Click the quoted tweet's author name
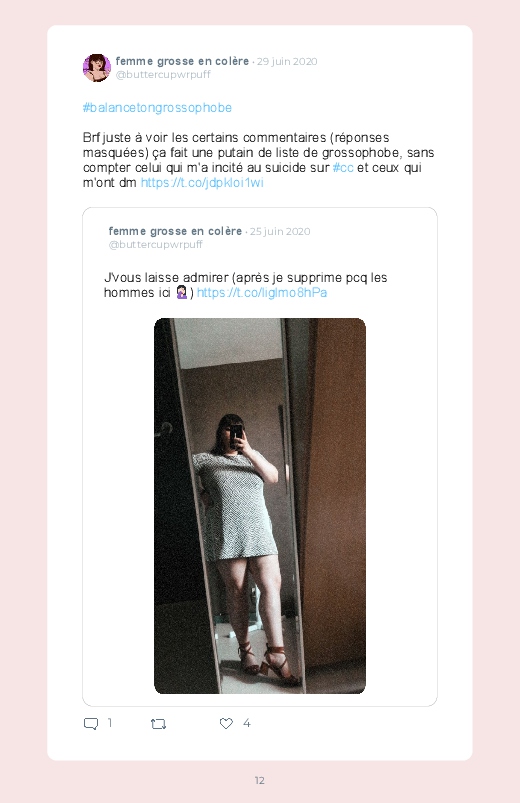This screenshot has width=520, height=803. tap(175, 231)
